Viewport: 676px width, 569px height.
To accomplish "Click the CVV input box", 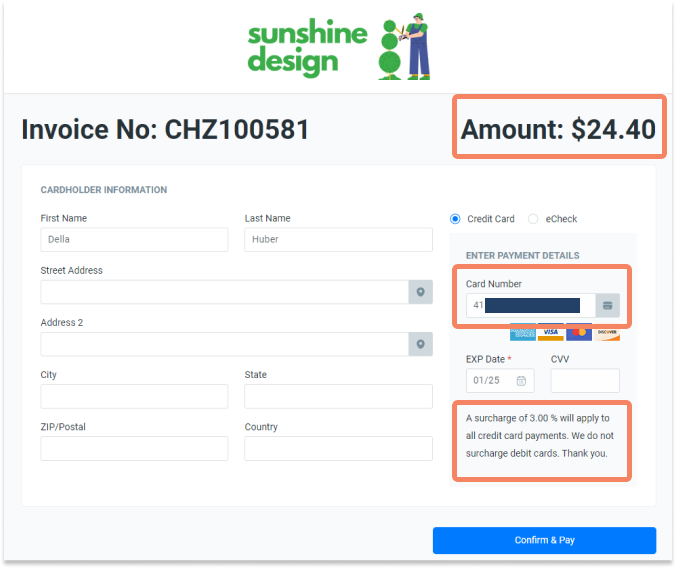I will click(585, 381).
